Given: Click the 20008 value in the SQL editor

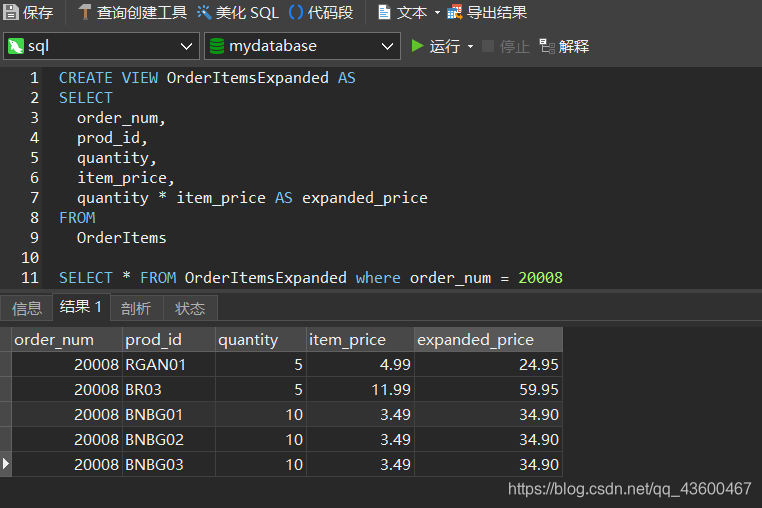Looking at the screenshot, I should point(540,278).
